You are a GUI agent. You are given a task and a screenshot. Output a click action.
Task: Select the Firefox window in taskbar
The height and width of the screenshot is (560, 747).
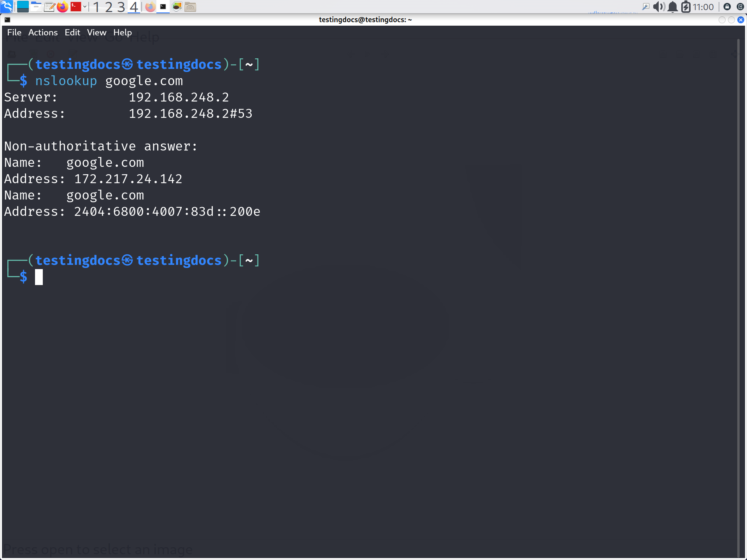pos(150,7)
